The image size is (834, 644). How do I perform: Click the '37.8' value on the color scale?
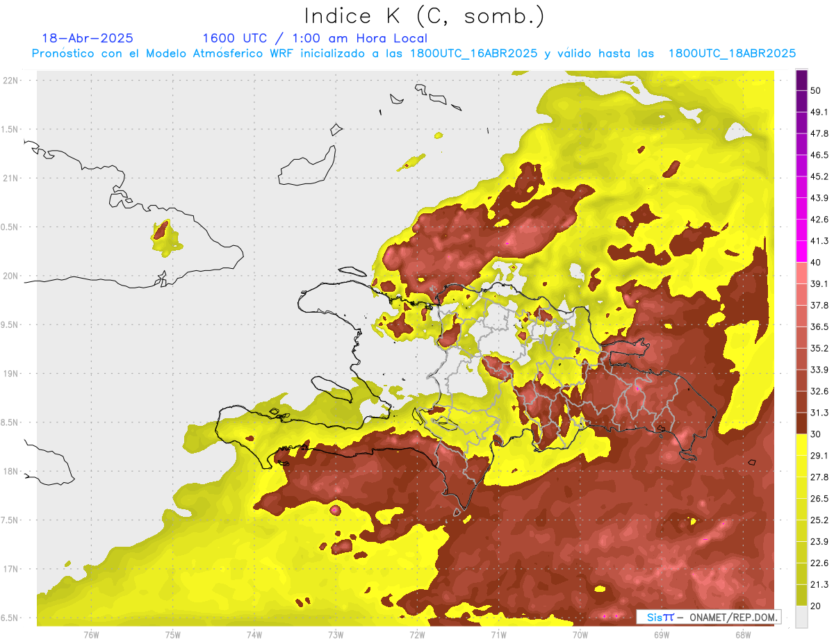click(x=819, y=306)
